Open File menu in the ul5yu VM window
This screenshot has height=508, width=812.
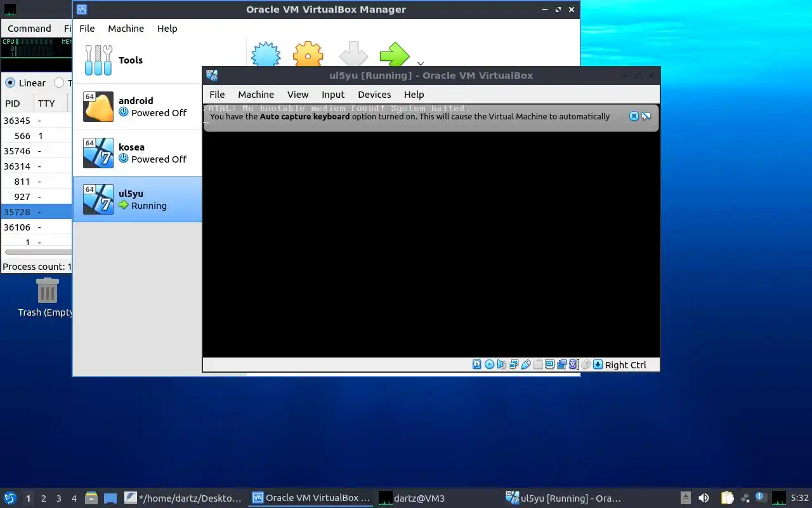tap(217, 95)
